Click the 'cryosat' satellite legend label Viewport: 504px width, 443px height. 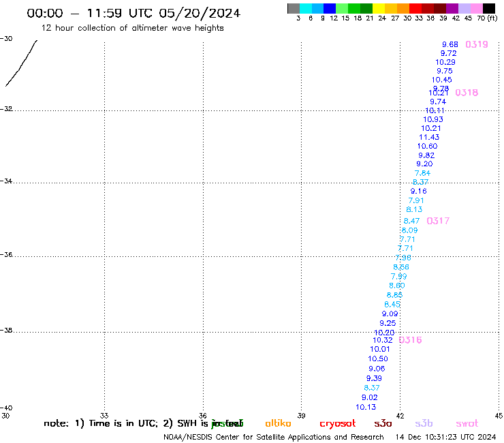pyautogui.click(x=338, y=424)
